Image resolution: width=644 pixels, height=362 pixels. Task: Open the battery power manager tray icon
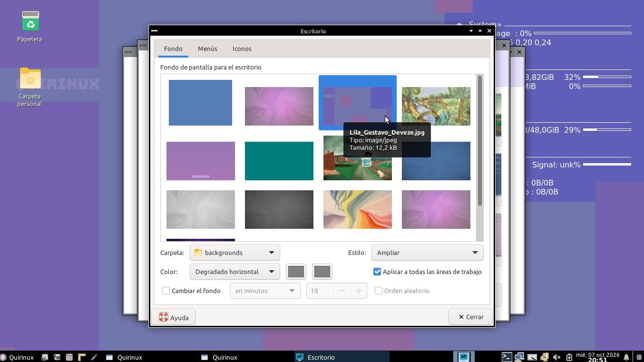pyautogui.click(x=569, y=357)
